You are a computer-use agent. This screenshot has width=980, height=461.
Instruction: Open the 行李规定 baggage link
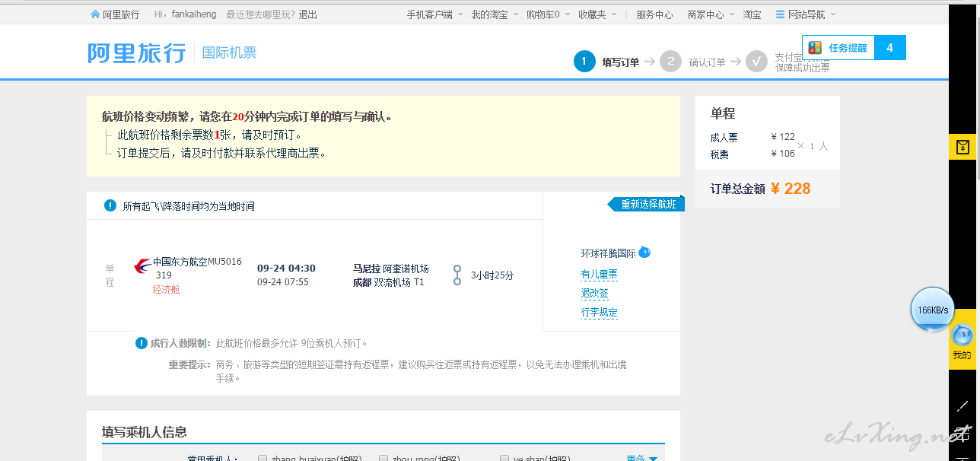[599, 312]
